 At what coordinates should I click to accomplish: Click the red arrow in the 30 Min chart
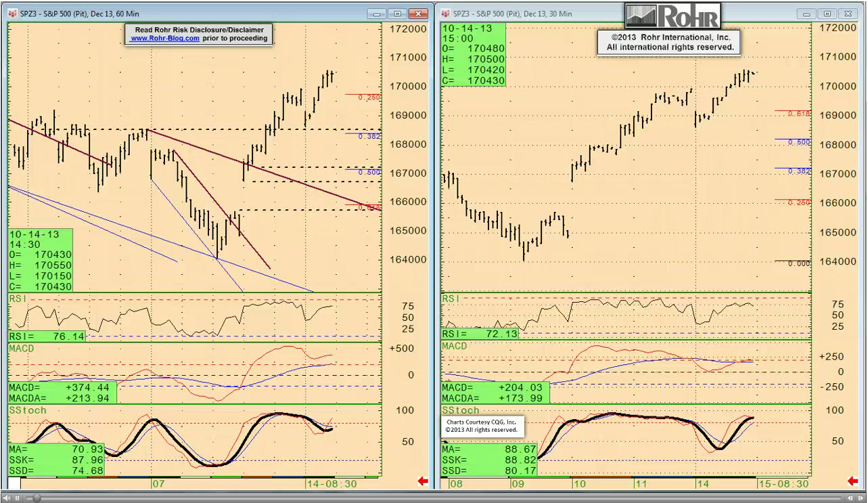tap(854, 481)
